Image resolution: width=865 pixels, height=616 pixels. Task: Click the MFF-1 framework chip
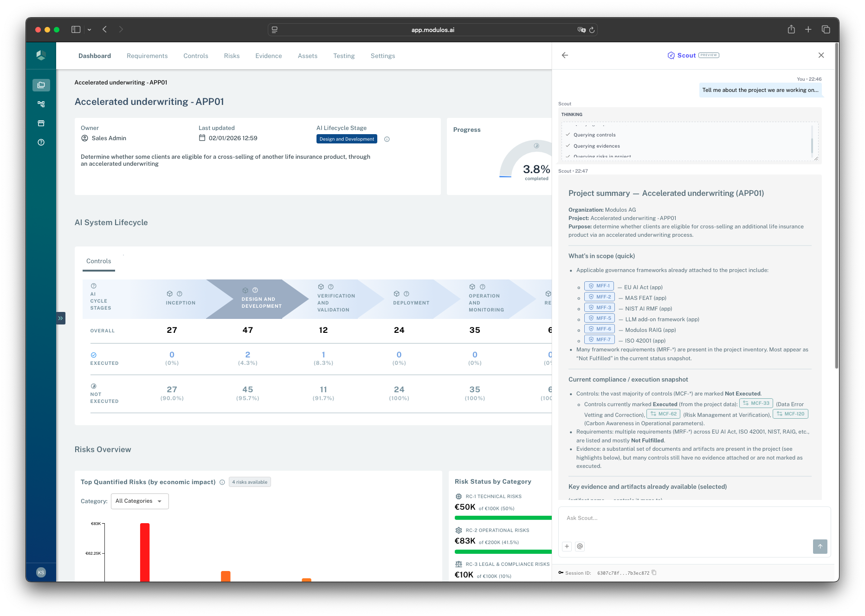tap(599, 285)
